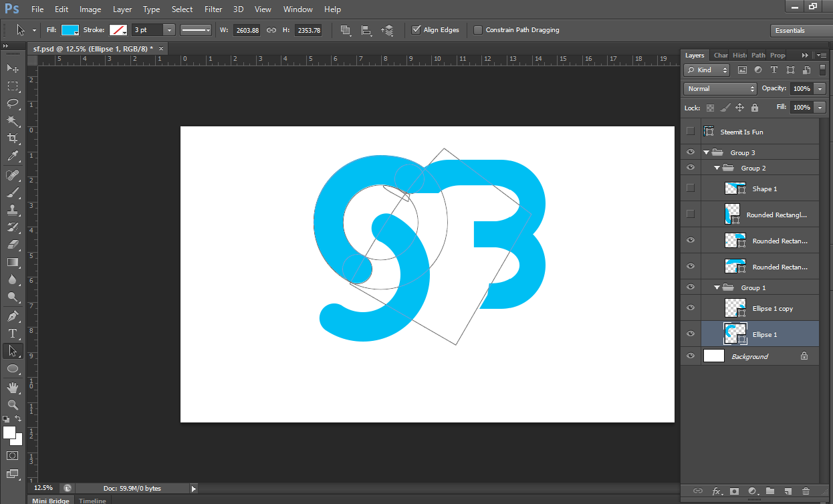Select the Ellipse shape tool
833x504 pixels.
(x=13, y=368)
